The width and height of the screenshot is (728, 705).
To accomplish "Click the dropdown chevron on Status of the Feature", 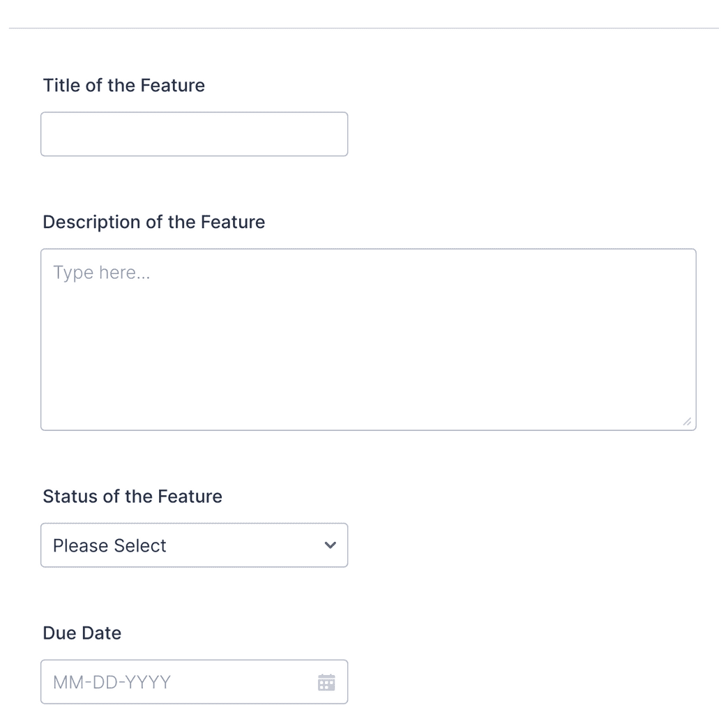I will click(x=330, y=545).
